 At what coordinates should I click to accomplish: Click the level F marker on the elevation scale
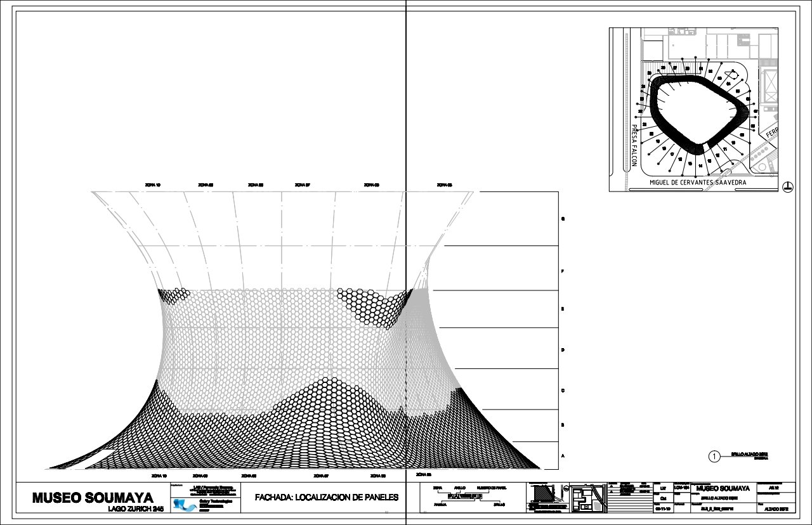point(563,271)
